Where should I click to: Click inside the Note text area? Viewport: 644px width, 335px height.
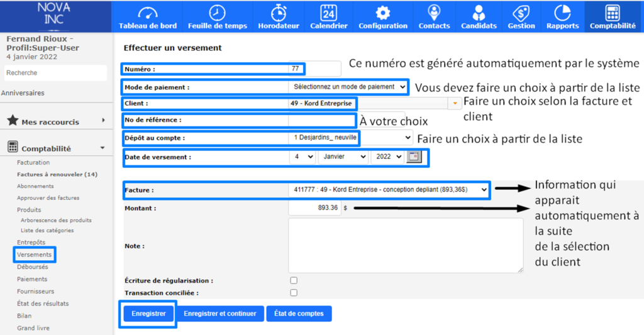point(406,245)
